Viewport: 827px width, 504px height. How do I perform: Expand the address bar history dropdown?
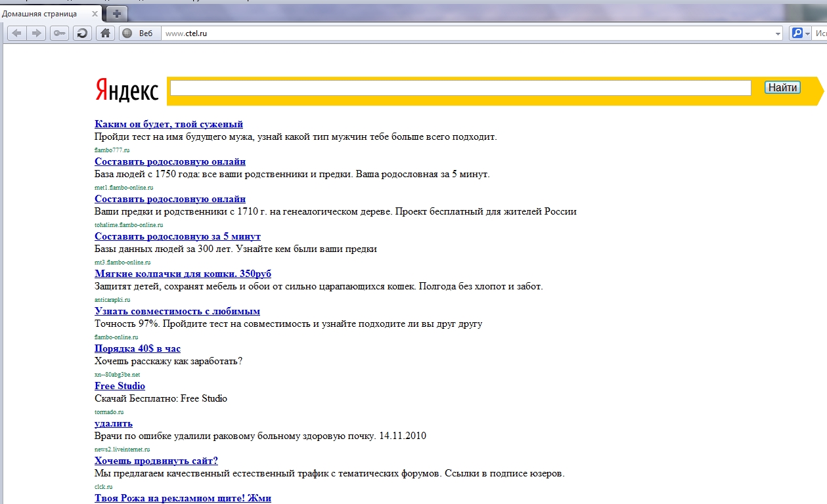pos(778,33)
